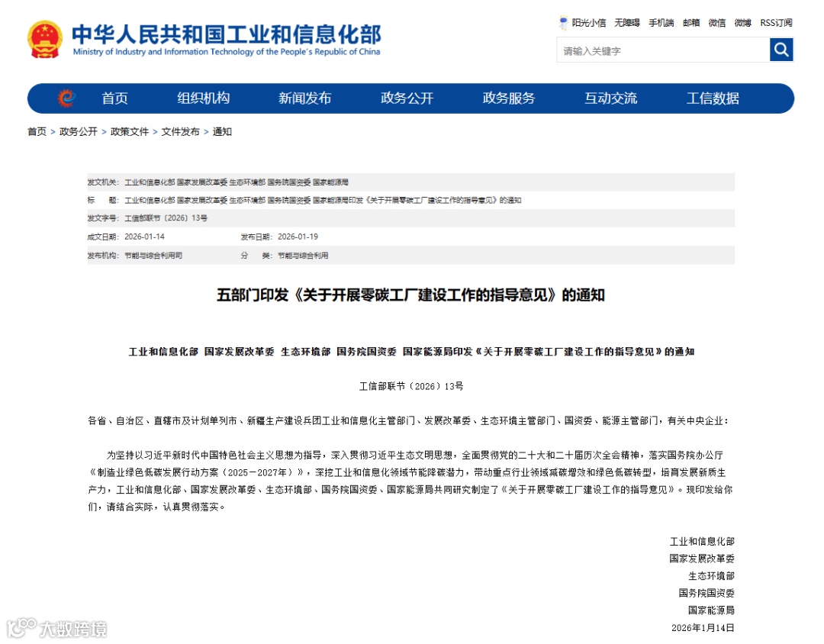The height and width of the screenshot is (644, 824).
Task: Click the 邮箱 link
Action: (x=691, y=23)
